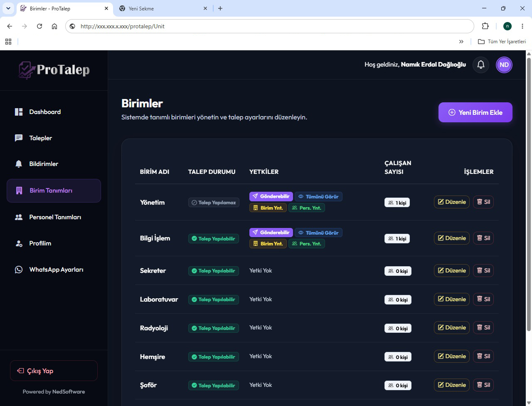Delete the Şoför unit with Sil

pos(483,385)
